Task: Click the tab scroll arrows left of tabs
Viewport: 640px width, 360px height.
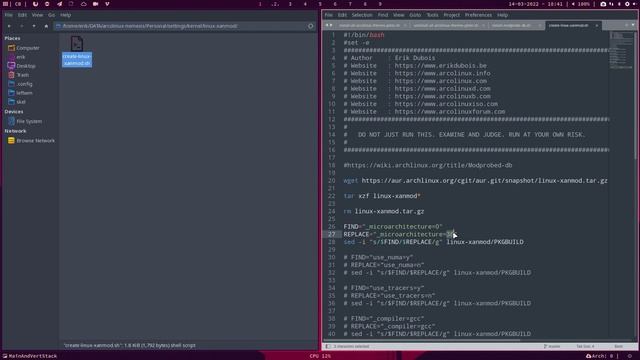Action: click(329, 25)
